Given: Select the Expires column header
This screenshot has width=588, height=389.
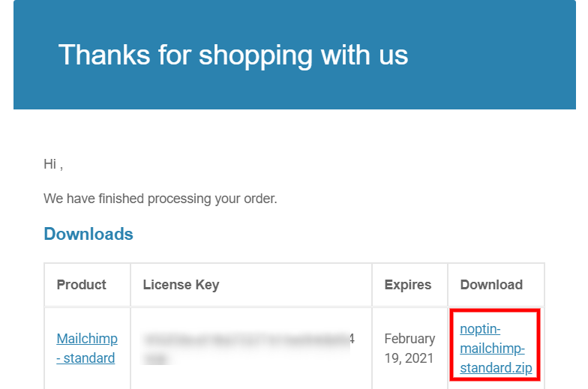Looking at the screenshot, I should (407, 285).
